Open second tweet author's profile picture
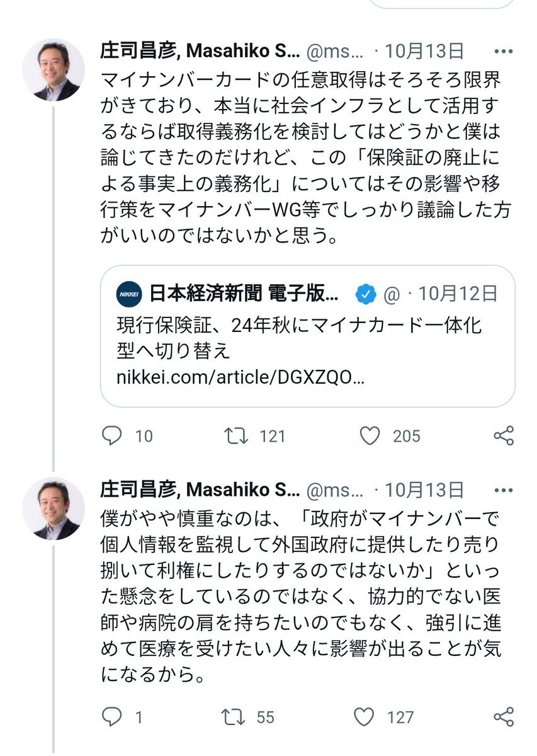 pos(54,509)
